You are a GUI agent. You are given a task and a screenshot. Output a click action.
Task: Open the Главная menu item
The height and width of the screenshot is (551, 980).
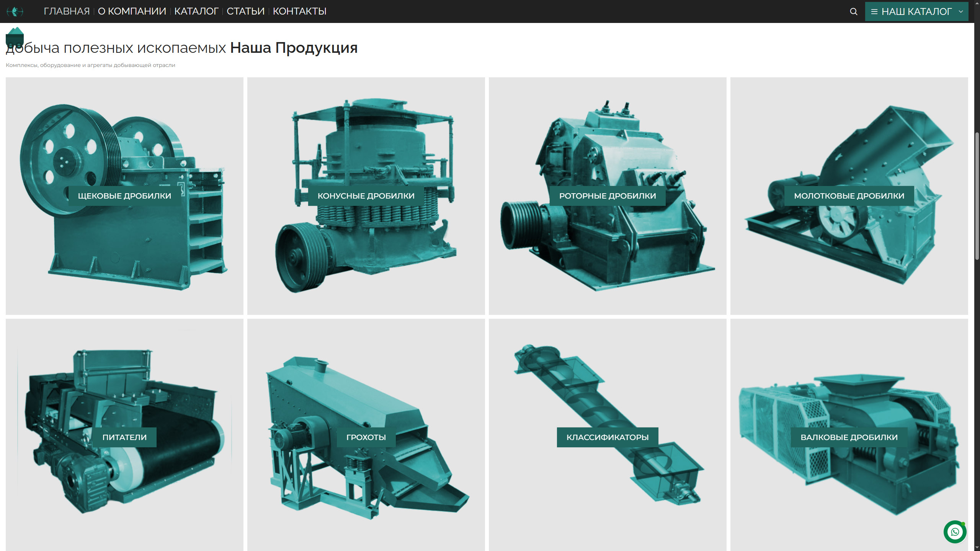pos(67,11)
